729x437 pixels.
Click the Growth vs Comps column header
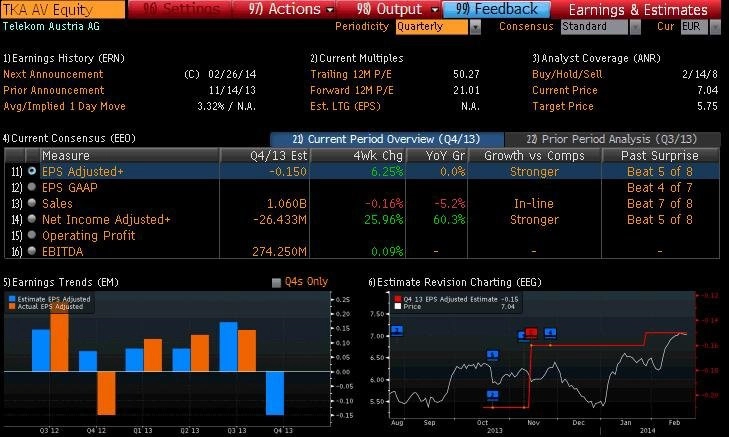(534, 155)
